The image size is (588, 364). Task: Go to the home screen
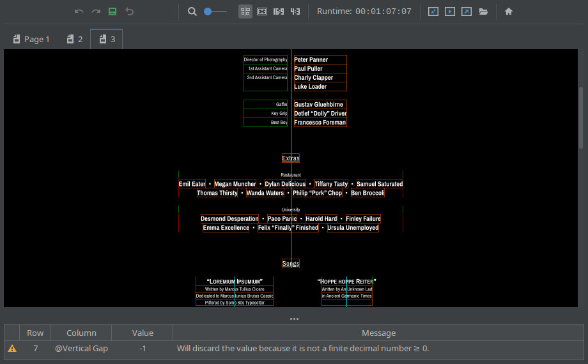(x=509, y=11)
